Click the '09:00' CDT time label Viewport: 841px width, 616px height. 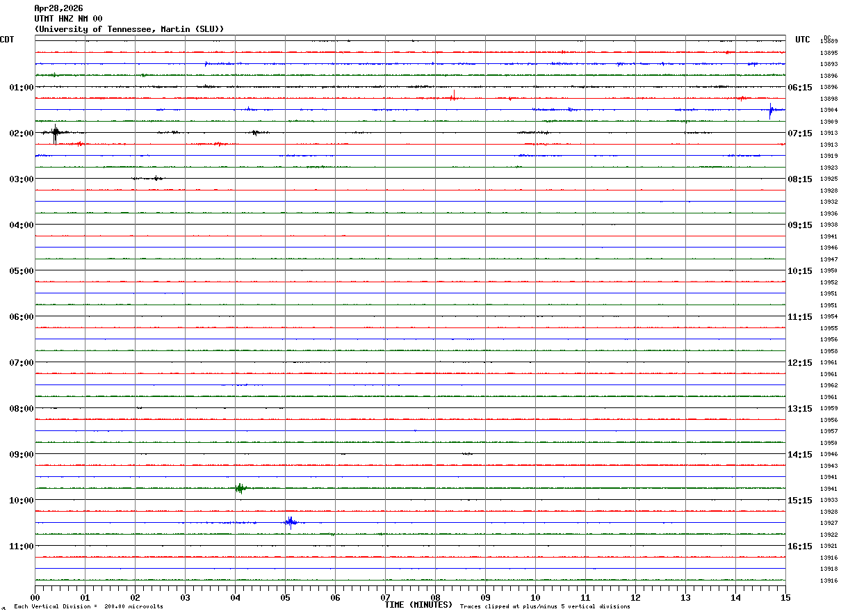pyautogui.click(x=22, y=455)
